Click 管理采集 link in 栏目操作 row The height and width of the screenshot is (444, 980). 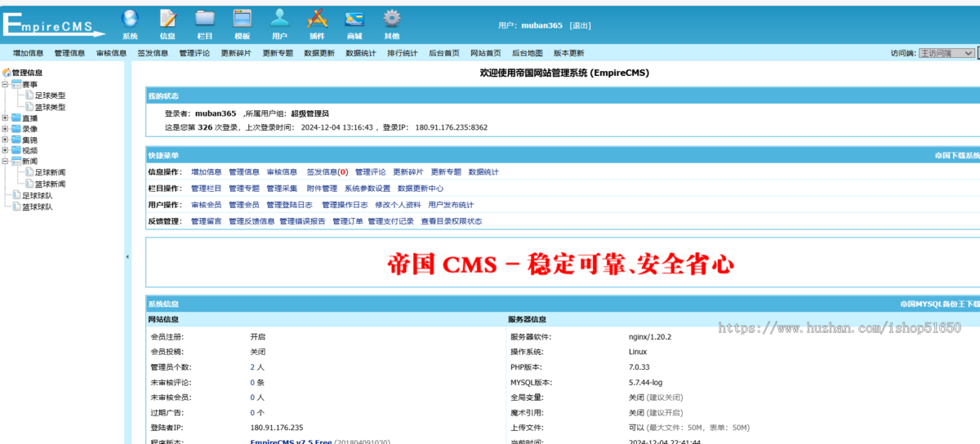point(282,189)
